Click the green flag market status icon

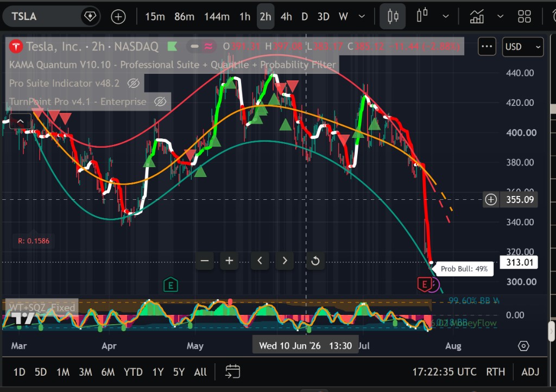click(x=172, y=46)
